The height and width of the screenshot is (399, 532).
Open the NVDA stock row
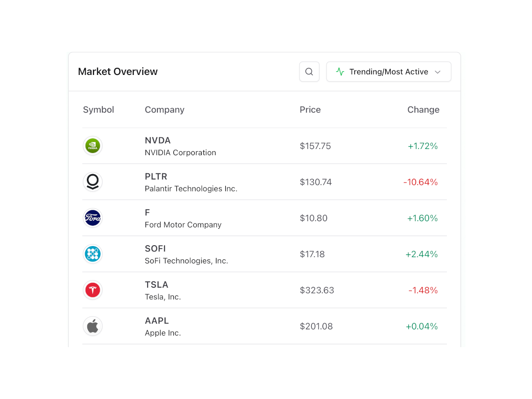[x=265, y=146]
